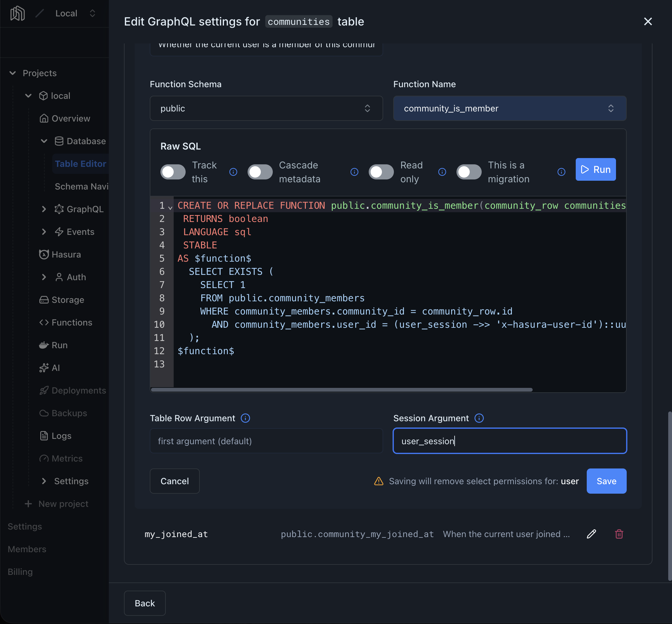
Task: Open Run via its docker icon
Action: pos(44,345)
